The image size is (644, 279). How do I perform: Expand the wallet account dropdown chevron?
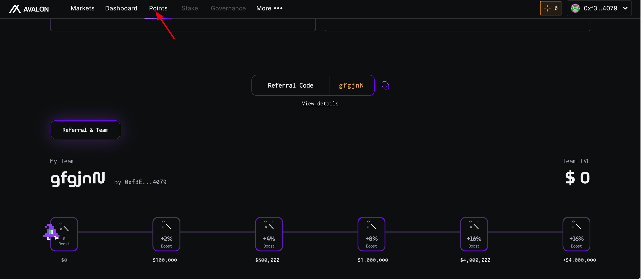(625, 8)
